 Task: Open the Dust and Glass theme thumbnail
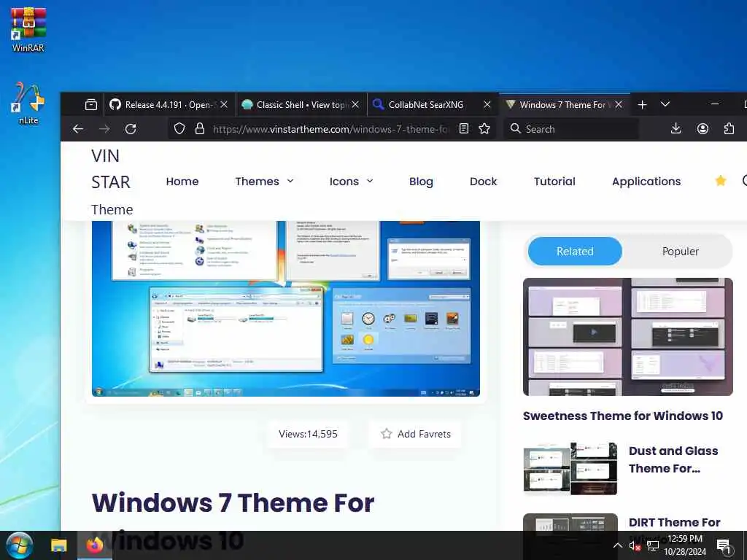(x=570, y=469)
